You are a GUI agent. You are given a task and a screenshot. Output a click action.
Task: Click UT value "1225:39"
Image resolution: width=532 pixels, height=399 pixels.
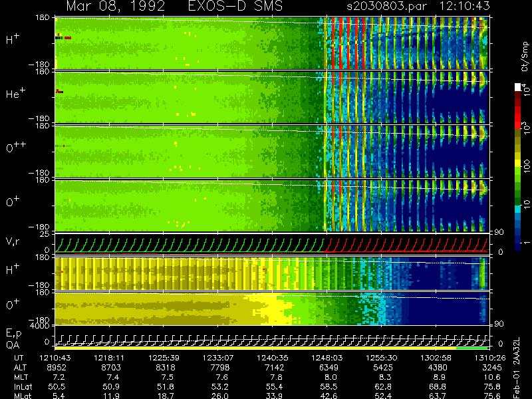click(x=164, y=358)
